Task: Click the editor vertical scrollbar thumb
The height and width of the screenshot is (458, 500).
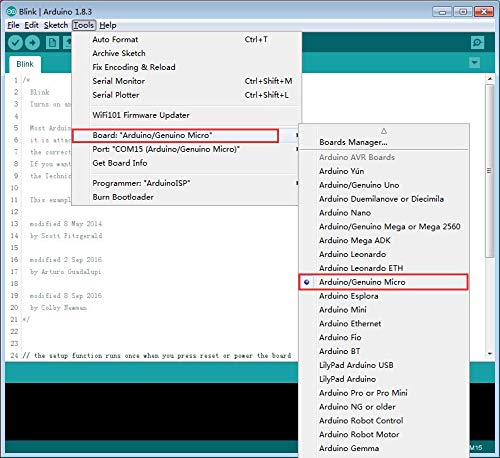Action: click(x=489, y=171)
